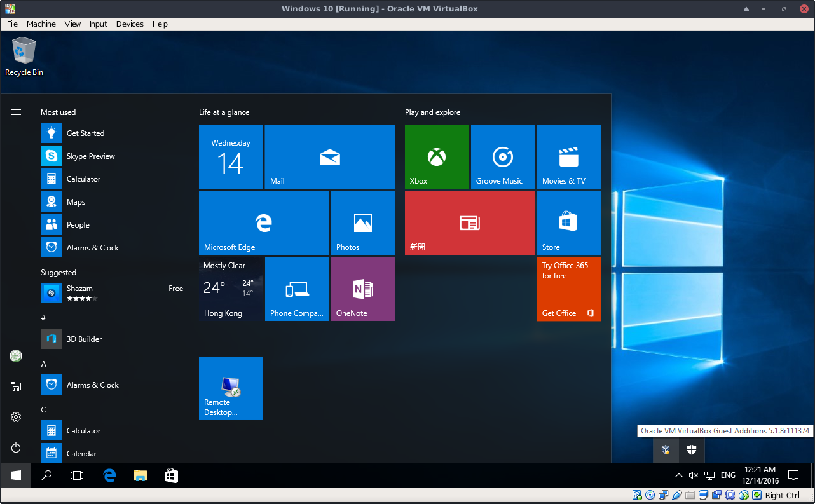Click the VirtualBox USB status icon

point(677,495)
